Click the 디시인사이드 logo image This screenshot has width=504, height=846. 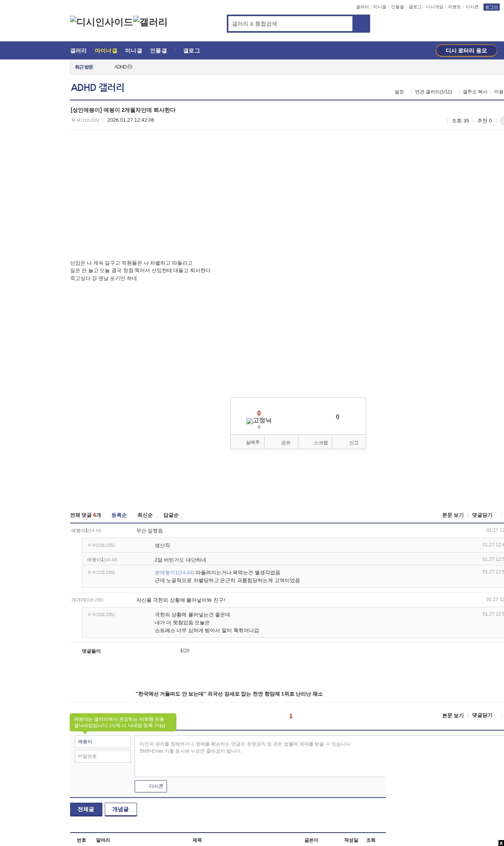pos(101,22)
